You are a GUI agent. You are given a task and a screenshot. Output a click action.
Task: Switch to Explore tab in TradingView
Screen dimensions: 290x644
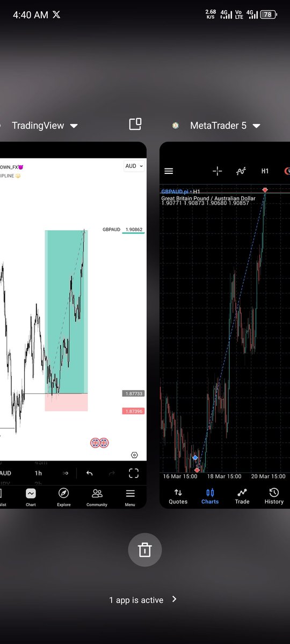tap(63, 497)
